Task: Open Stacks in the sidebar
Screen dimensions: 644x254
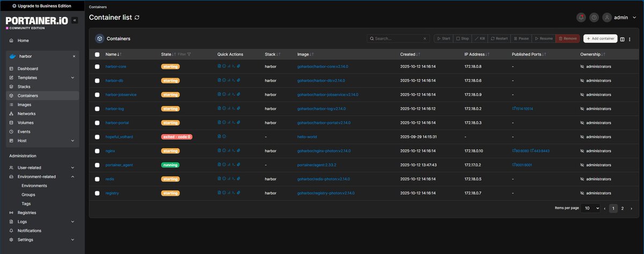Action: coord(24,86)
